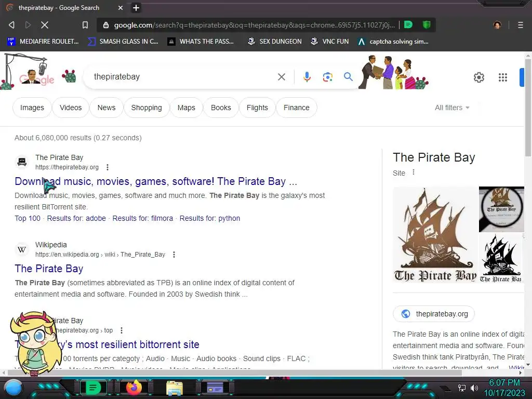Open Google quick settings gear
This screenshot has height=399, width=532.
tap(478, 77)
